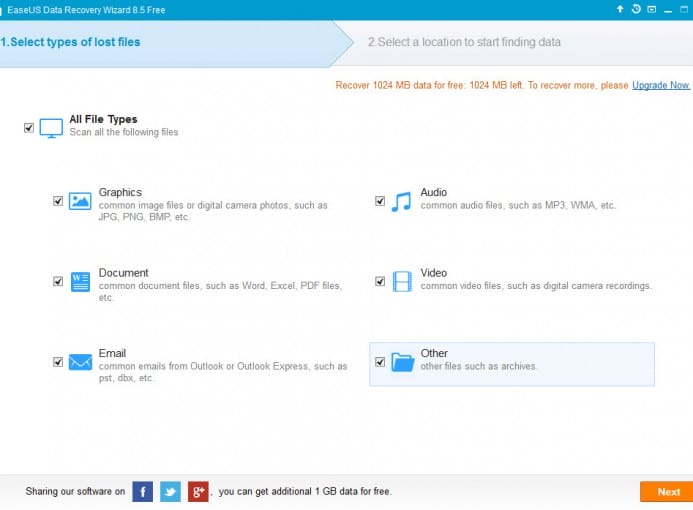Click the Graphics picture icon
Viewport: 693px width, 510px height.
[x=80, y=201]
